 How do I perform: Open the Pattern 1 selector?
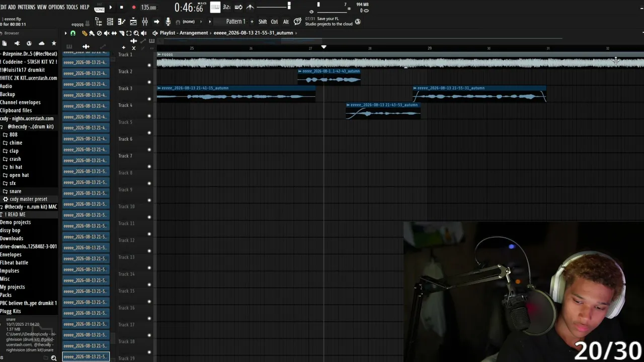point(235,22)
